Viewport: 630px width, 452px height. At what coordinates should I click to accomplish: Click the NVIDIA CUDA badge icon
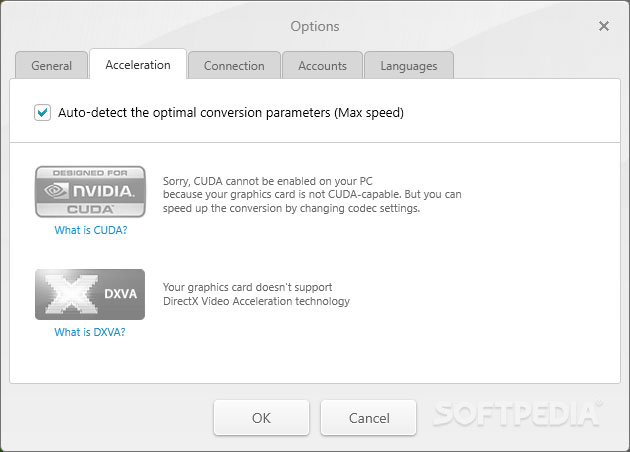[x=90, y=192]
